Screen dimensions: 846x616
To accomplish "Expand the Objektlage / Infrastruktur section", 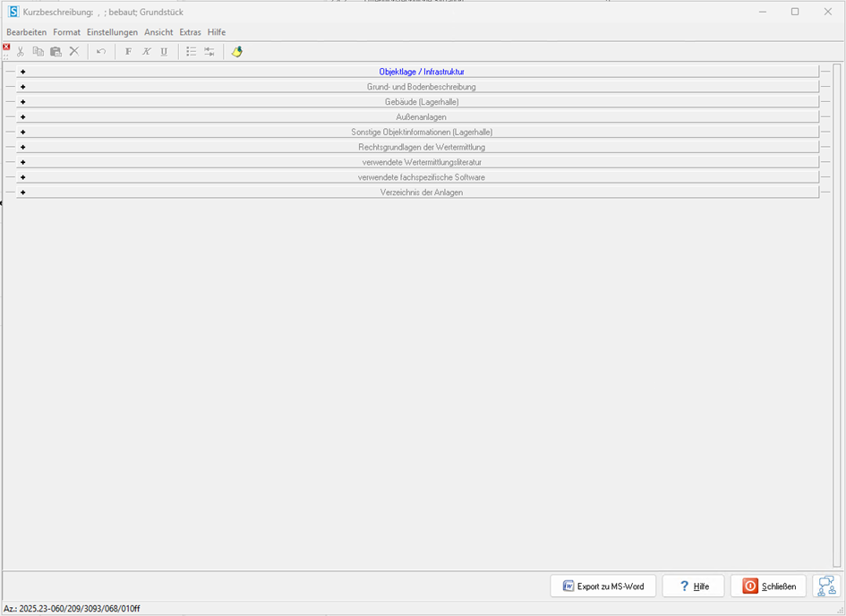I will point(22,72).
